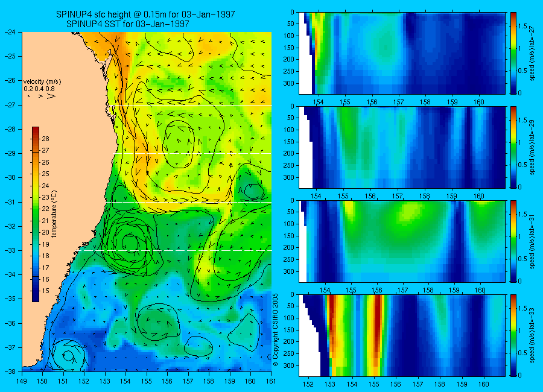Click the 152 longitude label under the lat=-33 section
Image resolution: width=543 pixels, height=392 pixels.
(x=308, y=384)
